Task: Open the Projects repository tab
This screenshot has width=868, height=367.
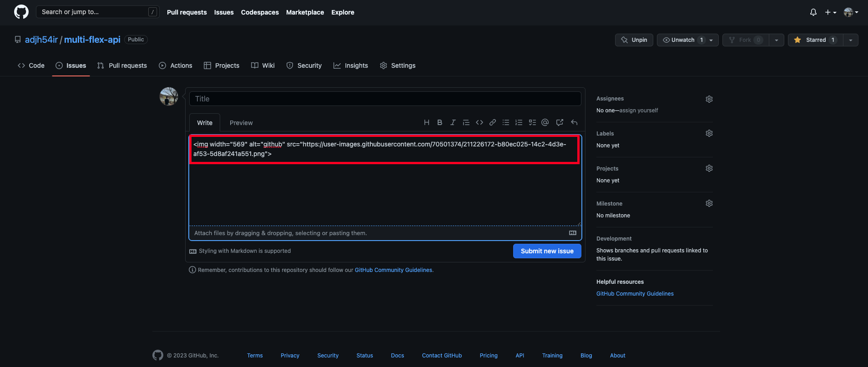Action: coord(222,65)
